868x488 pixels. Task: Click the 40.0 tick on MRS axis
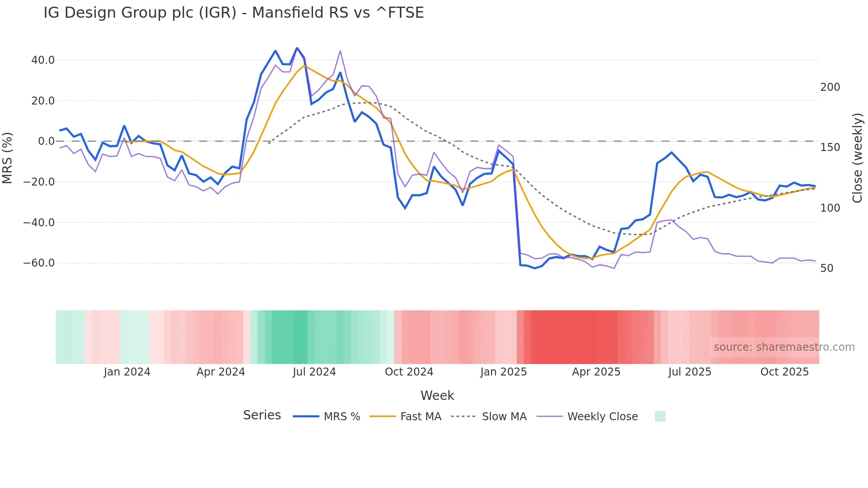point(43,60)
